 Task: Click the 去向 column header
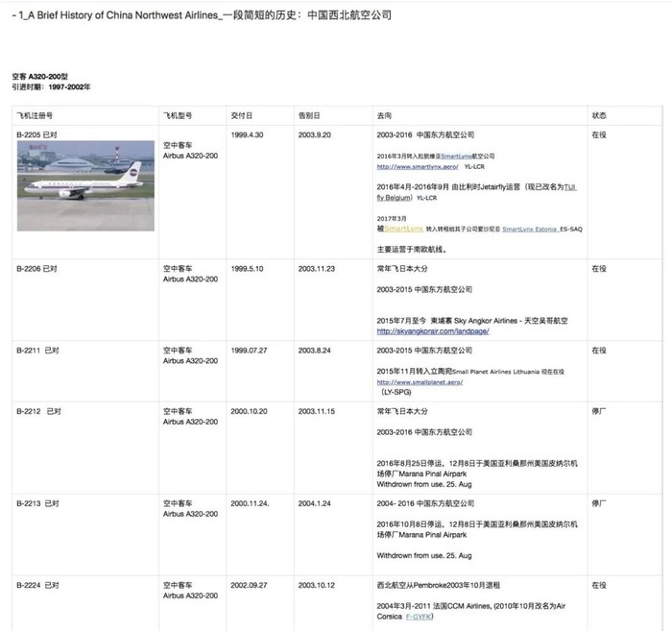384,115
